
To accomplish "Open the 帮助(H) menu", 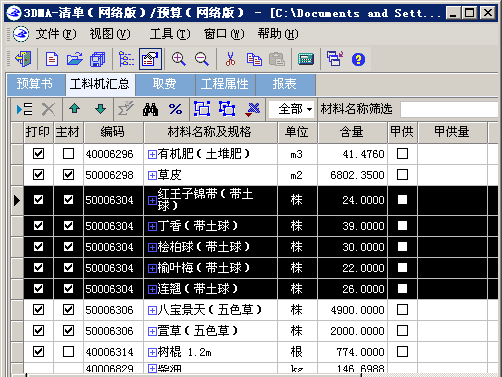I will 278,34.
